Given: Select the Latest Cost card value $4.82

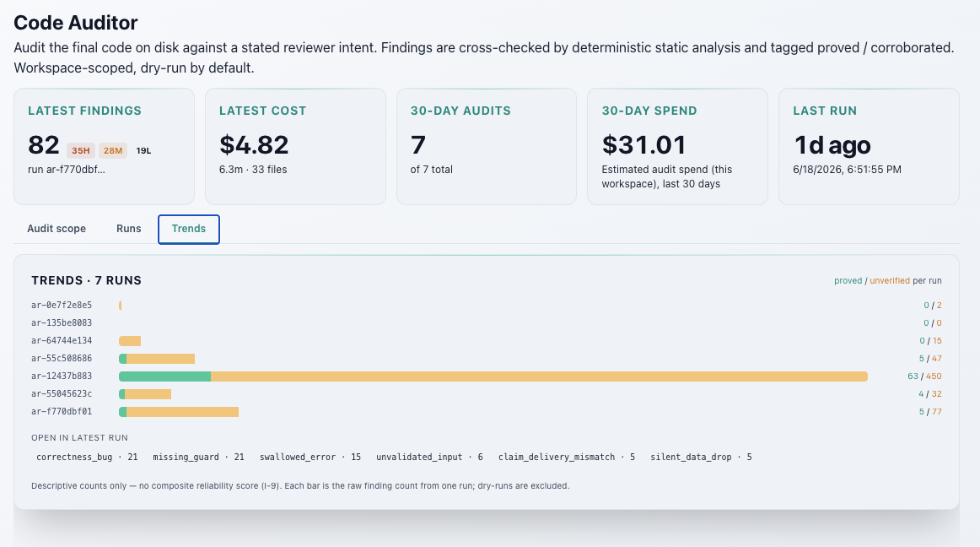Looking at the screenshot, I should (x=254, y=145).
